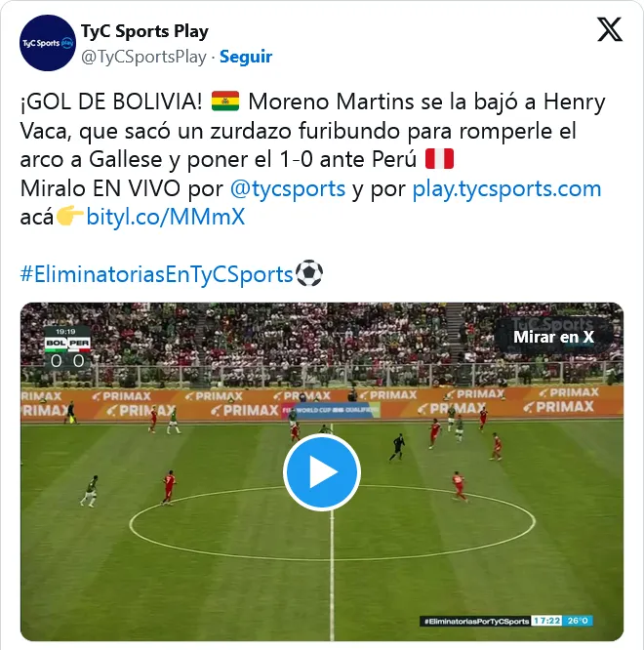
Task: Visit the play.tycsports.com link
Action: (x=506, y=188)
